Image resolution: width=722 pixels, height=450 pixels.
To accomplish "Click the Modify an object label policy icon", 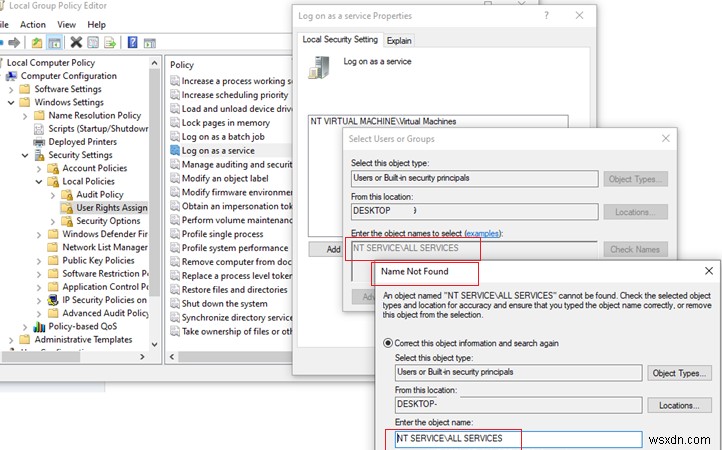I will tap(175, 178).
